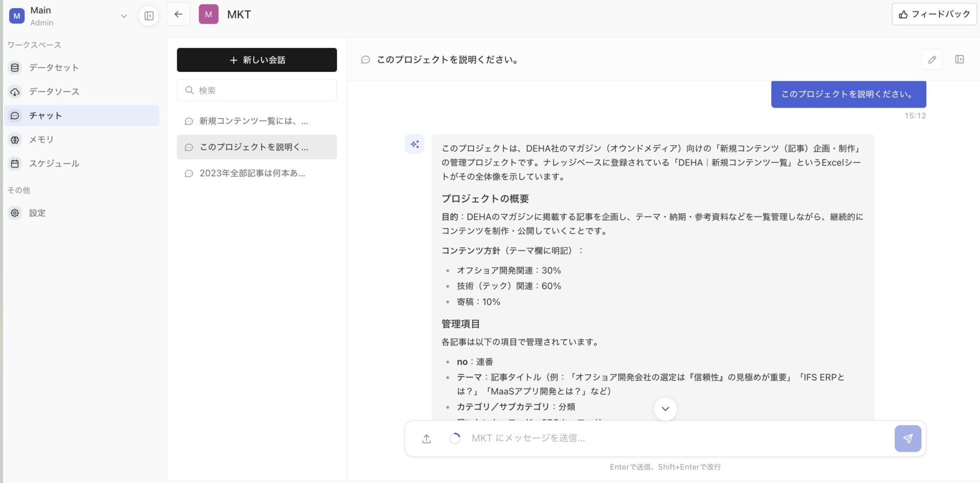Click the database icon beside データセット
The height and width of the screenshot is (483, 980).
pos(15,67)
